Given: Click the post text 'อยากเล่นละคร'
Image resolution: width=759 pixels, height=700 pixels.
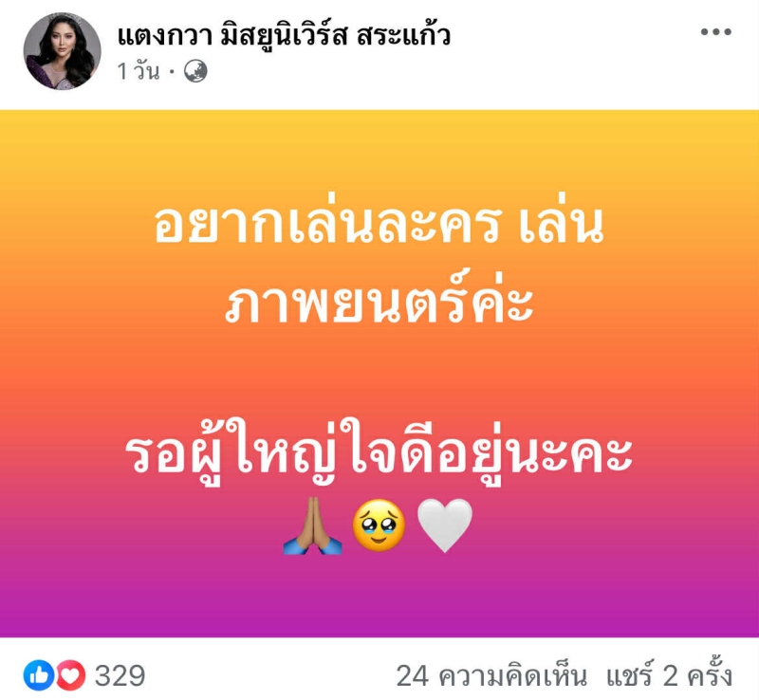Looking at the screenshot, I should pyautogui.click(x=326, y=224).
